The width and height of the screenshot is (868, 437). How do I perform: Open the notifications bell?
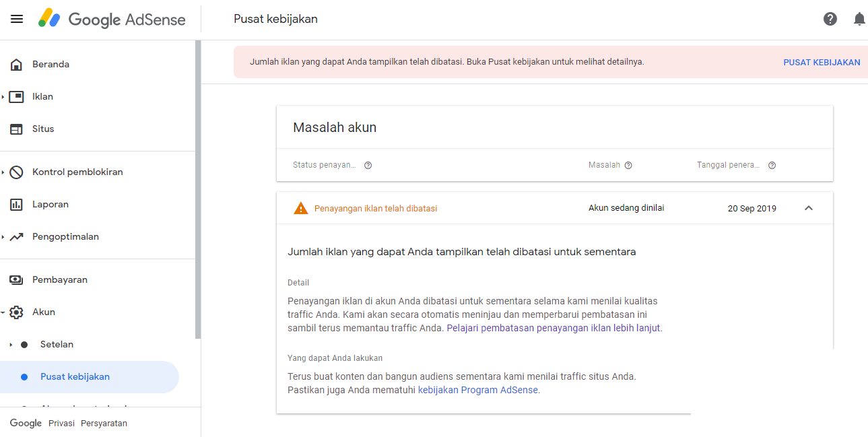(859, 19)
